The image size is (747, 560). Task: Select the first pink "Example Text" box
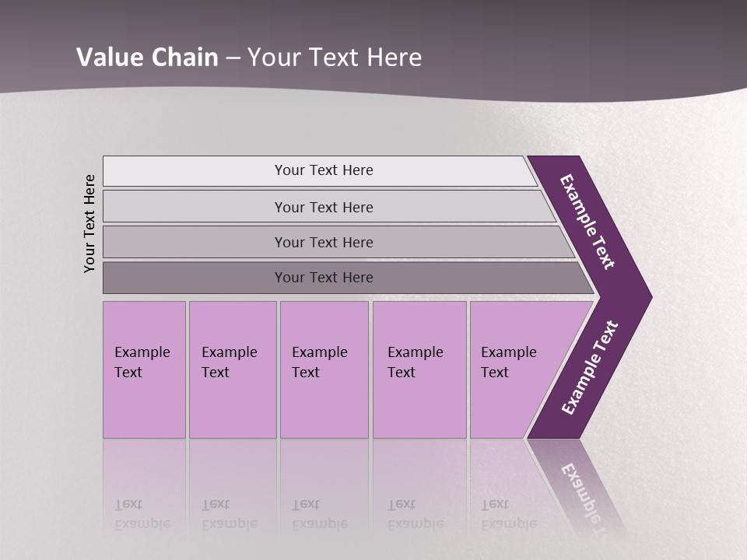[144, 369]
